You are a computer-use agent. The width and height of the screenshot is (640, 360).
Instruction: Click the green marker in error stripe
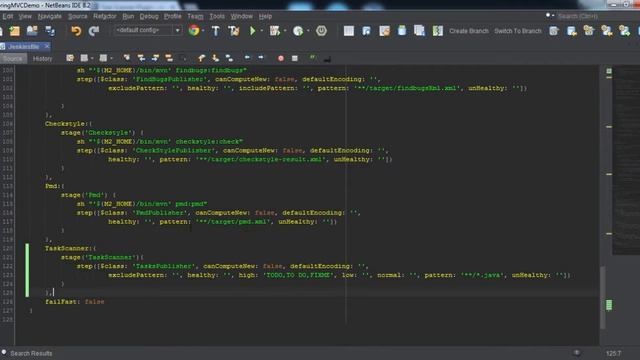point(609,305)
